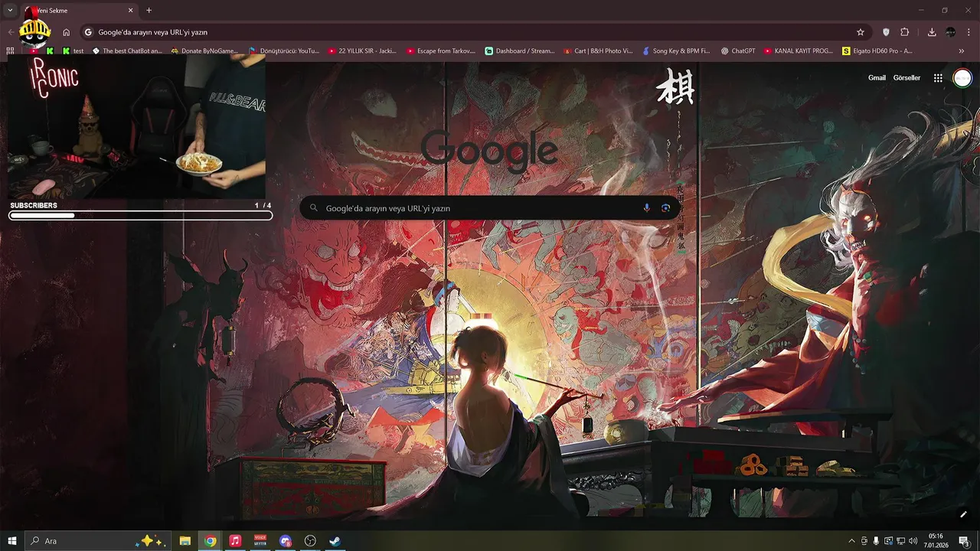
Task: Expand hidden bookmarks with double chevron
Action: point(962,51)
